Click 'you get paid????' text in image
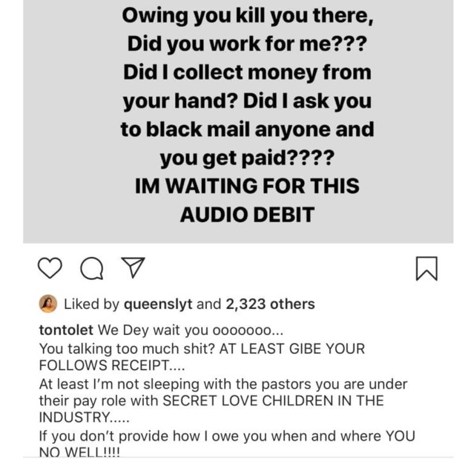The height and width of the screenshot is (461, 476). point(247,157)
